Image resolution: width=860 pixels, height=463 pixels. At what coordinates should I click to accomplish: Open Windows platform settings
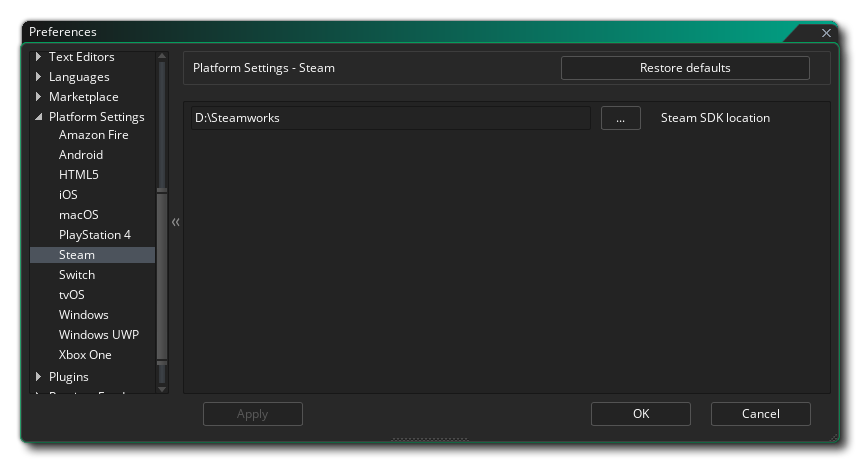pos(83,315)
